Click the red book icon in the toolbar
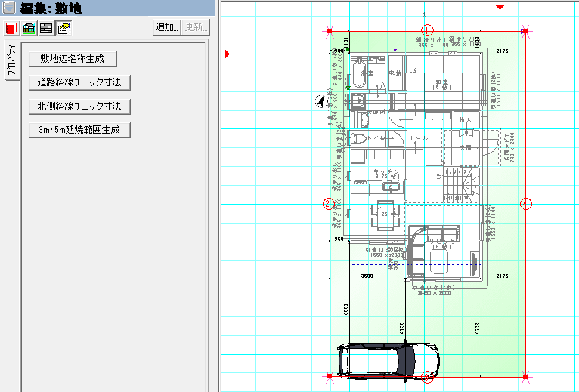579x392 pixels. (11, 29)
